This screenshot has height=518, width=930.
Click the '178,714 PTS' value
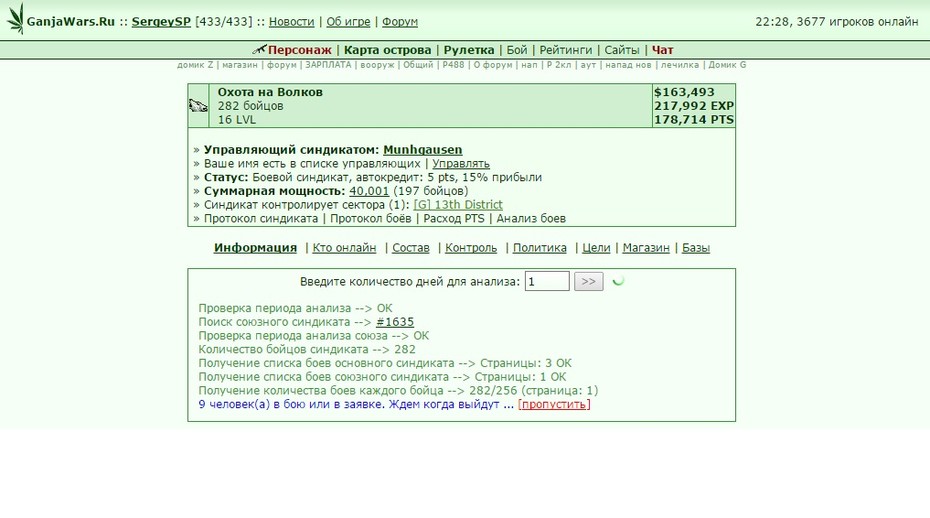694,119
